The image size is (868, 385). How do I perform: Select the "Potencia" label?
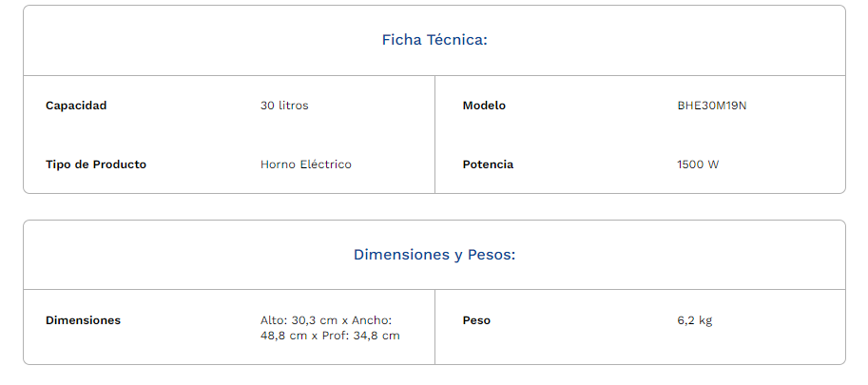pos(488,164)
